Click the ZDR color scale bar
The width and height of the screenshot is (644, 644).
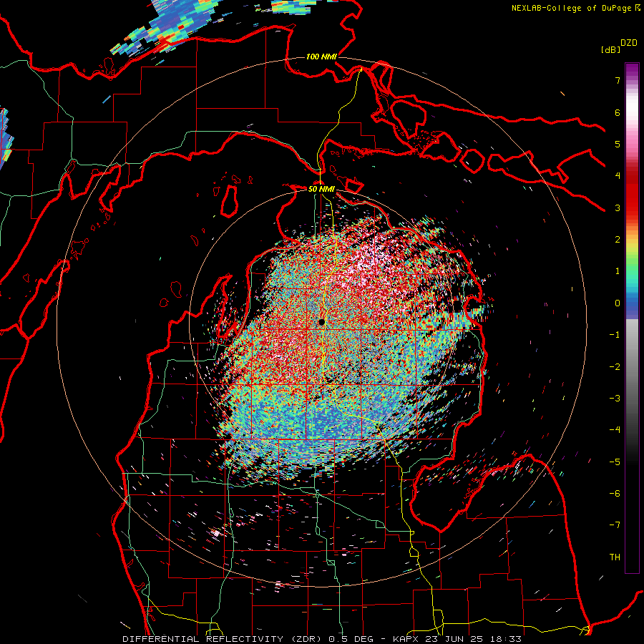click(x=632, y=318)
